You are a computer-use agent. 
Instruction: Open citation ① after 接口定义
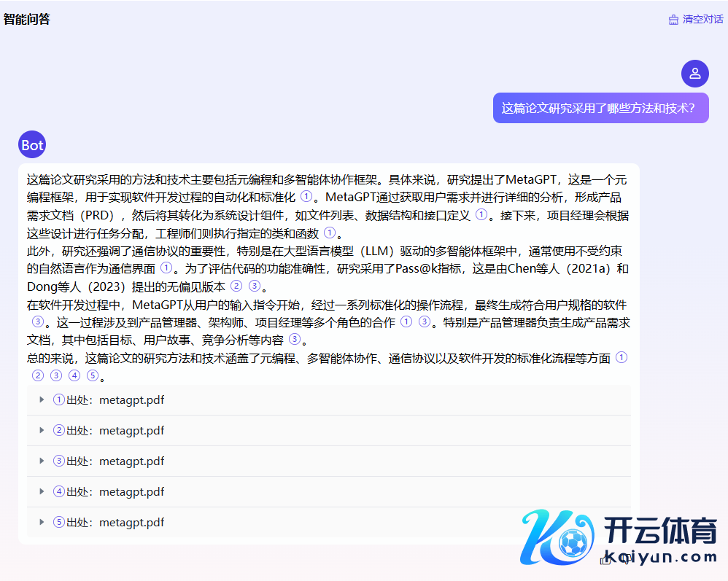pos(481,215)
